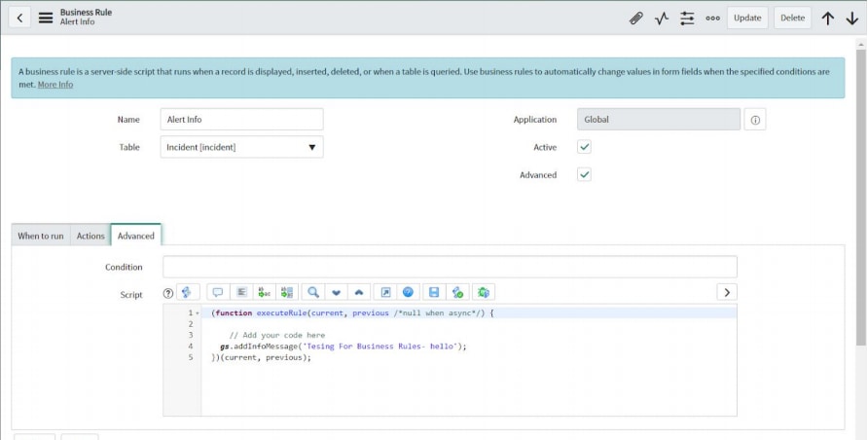Toggle full screen script editor icon
This screenshot has height=440, width=868.
click(385, 292)
